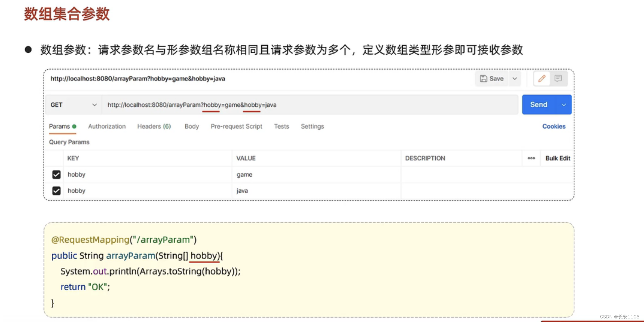Send the request with Send button

(x=539, y=105)
